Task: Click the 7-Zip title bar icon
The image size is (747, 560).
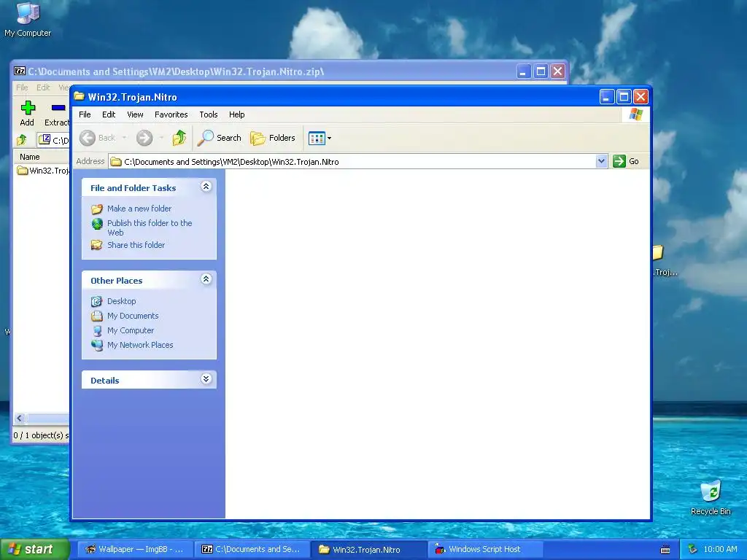Action: 20,71
